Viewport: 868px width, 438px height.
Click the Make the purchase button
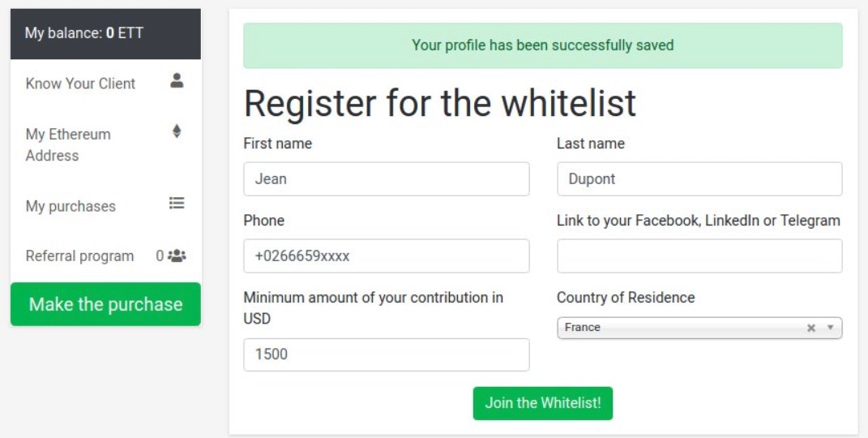click(x=105, y=304)
